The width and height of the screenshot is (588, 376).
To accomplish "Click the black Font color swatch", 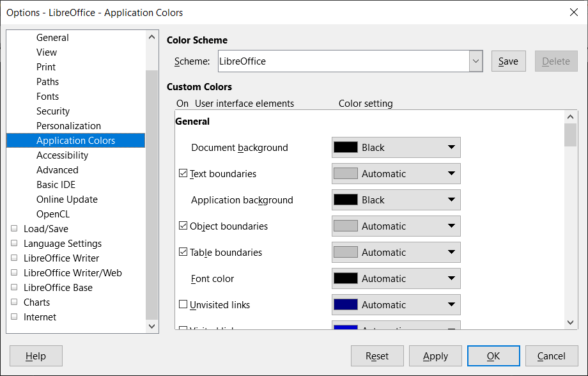I will click(x=345, y=279).
